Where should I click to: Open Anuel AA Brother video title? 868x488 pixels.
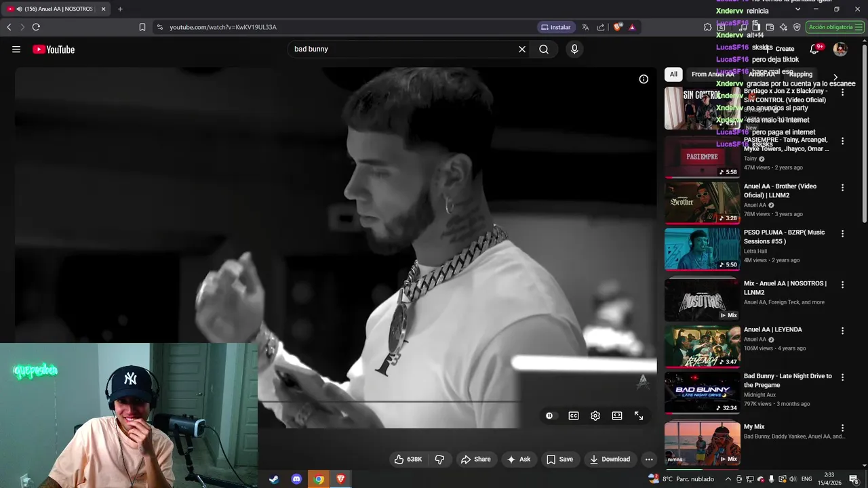pyautogui.click(x=780, y=191)
